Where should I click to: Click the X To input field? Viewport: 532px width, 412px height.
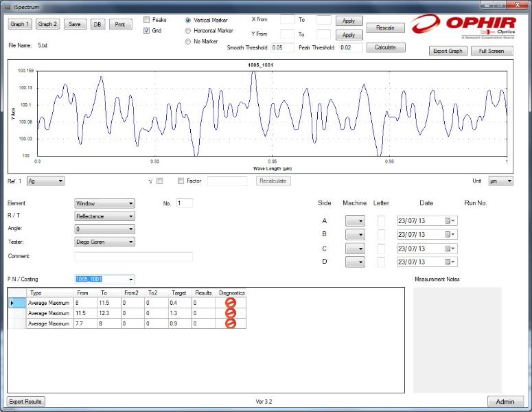[324, 20]
